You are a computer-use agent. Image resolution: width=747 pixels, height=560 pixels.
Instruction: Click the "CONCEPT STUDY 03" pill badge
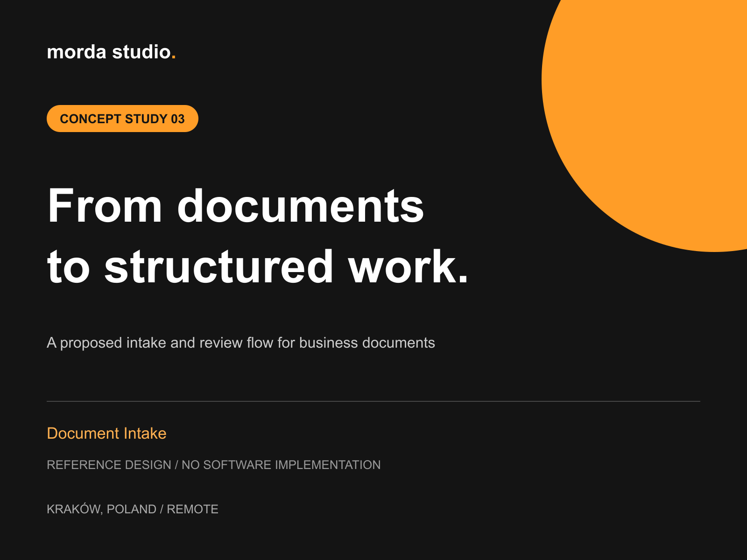(x=122, y=119)
